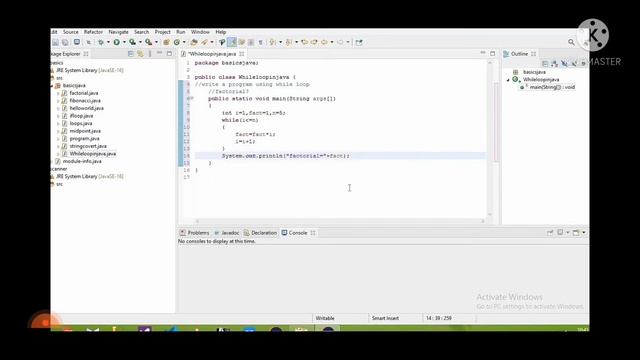Open the Help menu
The height and width of the screenshot is (360, 640).
(220, 32)
